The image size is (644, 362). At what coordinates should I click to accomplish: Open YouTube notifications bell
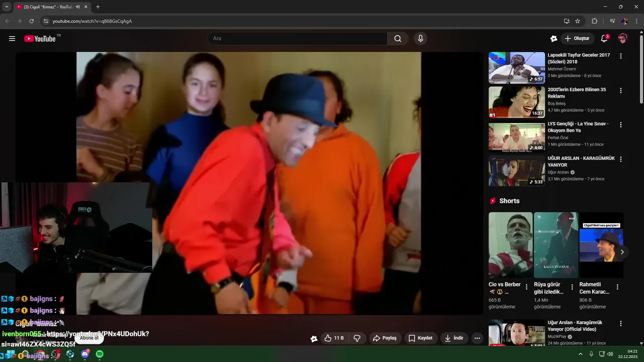tap(604, 39)
